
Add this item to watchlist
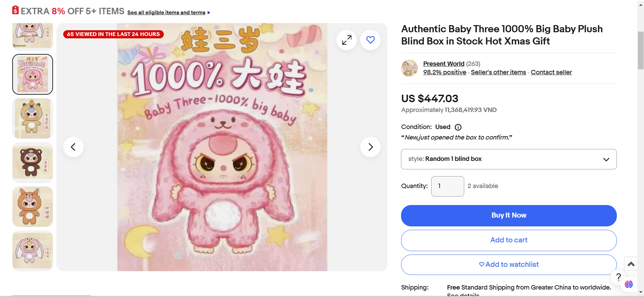[509, 265]
